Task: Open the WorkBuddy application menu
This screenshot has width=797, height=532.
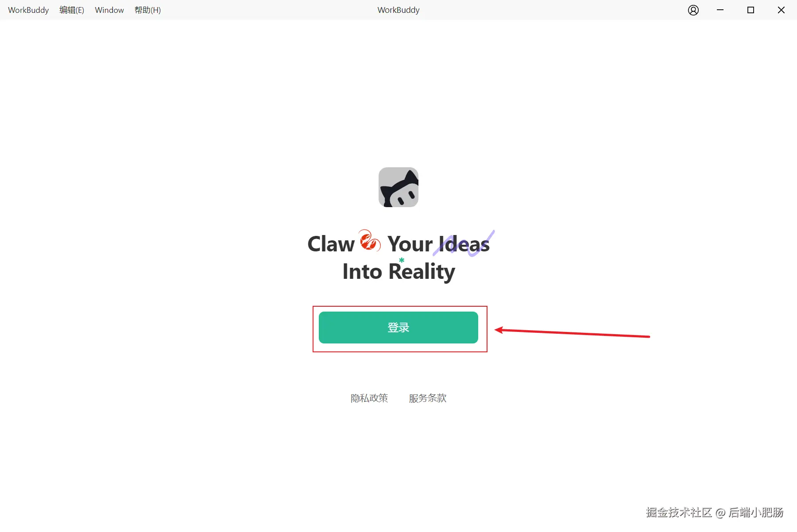Action: coord(28,10)
